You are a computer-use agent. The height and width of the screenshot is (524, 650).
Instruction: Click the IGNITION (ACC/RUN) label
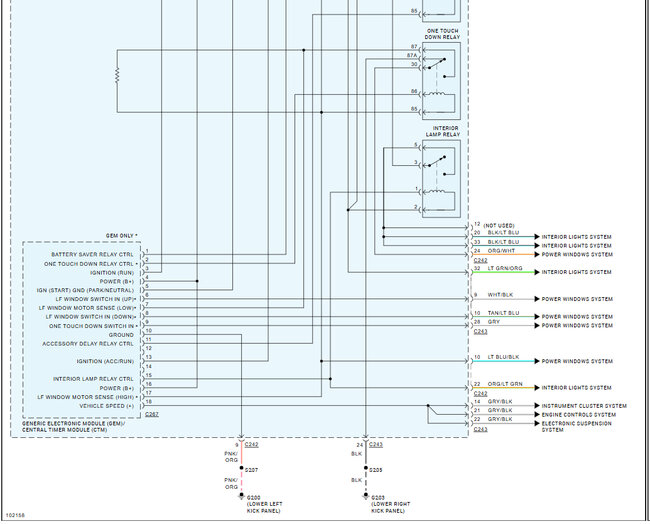[x=105, y=361]
